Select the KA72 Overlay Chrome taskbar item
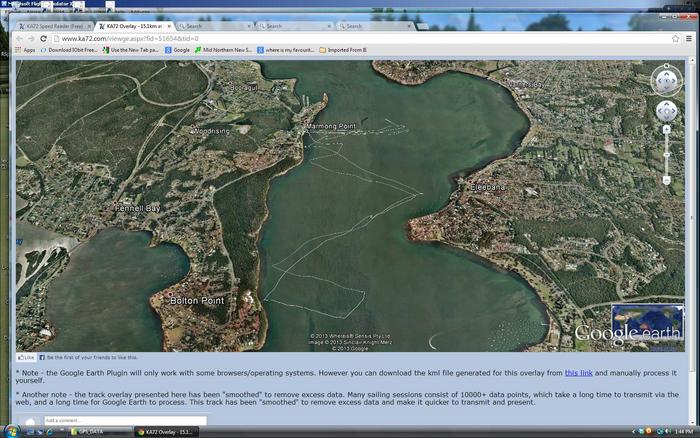The image size is (700, 438). click(x=166, y=432)
